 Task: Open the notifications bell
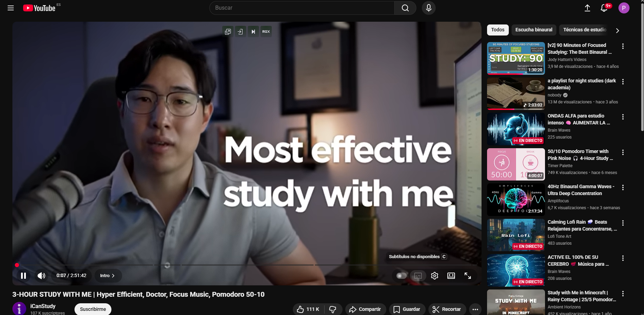point(604,8)
